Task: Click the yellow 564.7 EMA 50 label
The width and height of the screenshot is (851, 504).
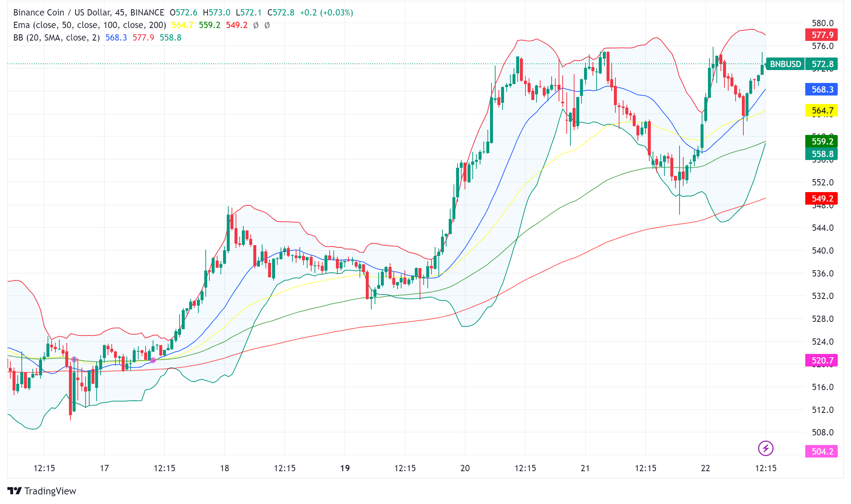Action: (x=822, y=111)
